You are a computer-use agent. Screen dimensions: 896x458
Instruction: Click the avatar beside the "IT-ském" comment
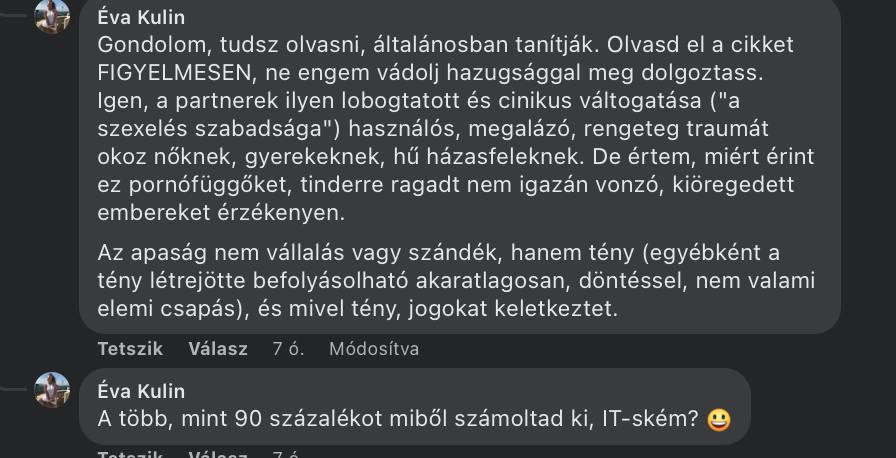pyautogui.click(x=52, y=389)
